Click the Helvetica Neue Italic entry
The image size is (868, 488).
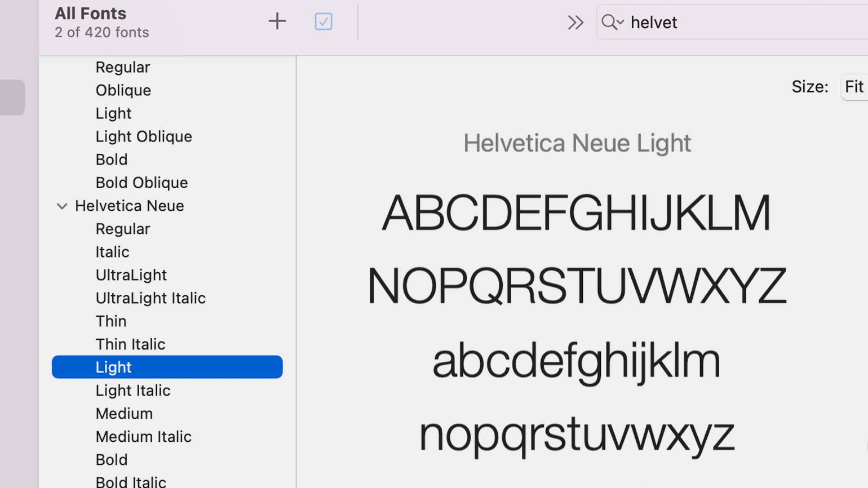pyautogui.click(x=112, y=252)
